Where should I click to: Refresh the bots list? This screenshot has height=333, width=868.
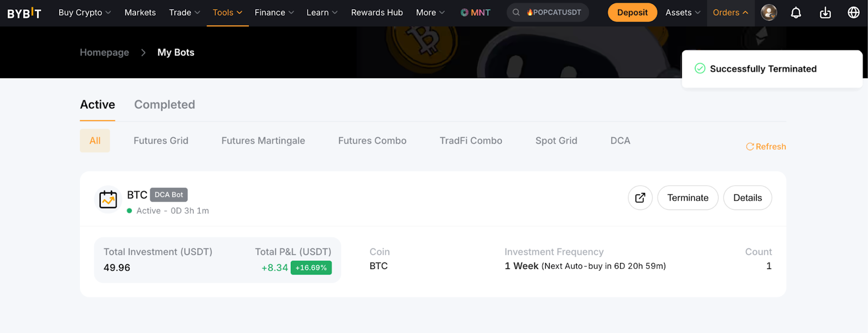765,146
